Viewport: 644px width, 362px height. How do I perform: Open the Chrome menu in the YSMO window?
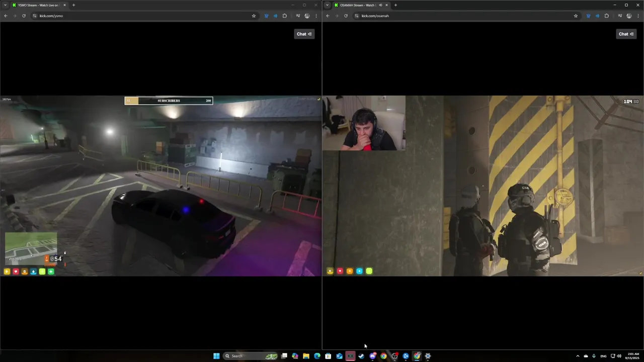[316, 16]
